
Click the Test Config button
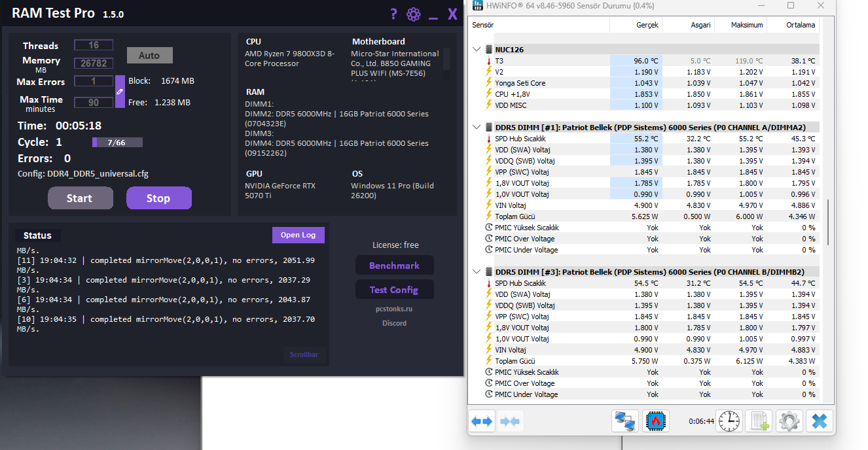click(x=394, y=290)
